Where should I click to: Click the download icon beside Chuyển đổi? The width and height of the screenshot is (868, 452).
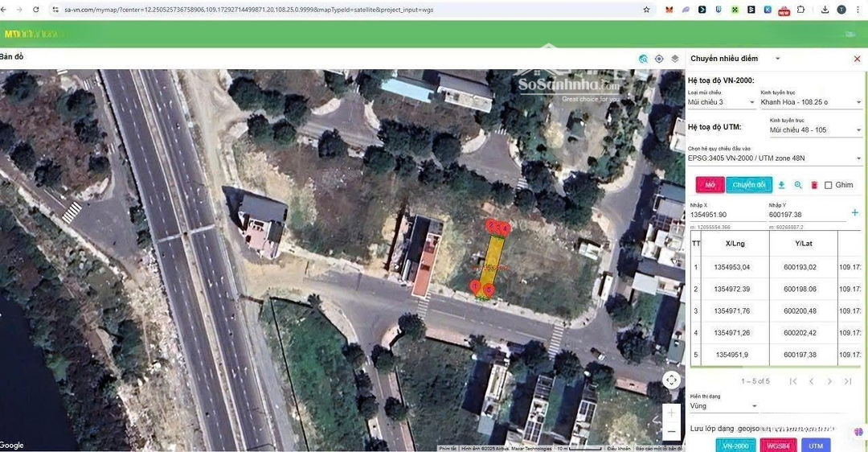pyautogui.click(x=781, y=185)
